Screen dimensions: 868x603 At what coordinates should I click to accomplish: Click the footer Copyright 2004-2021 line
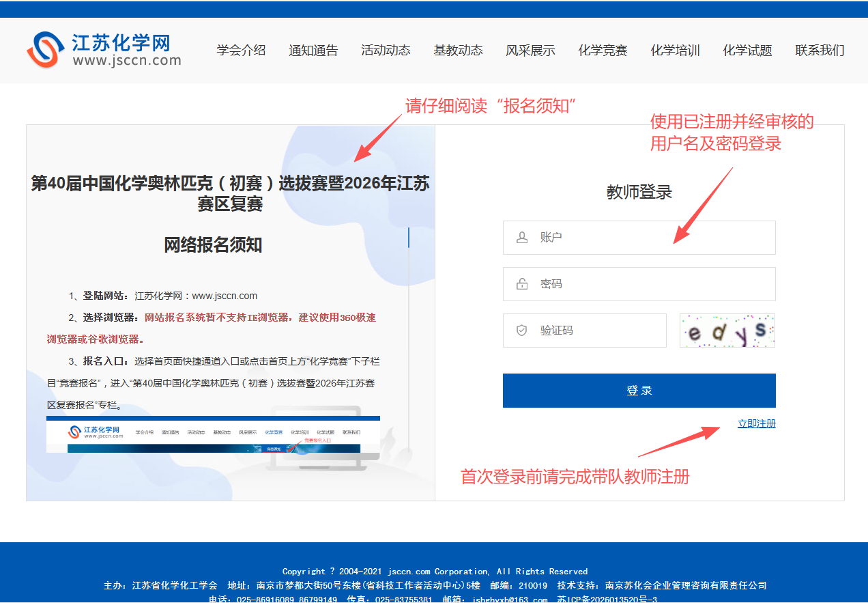pos(435,572)
